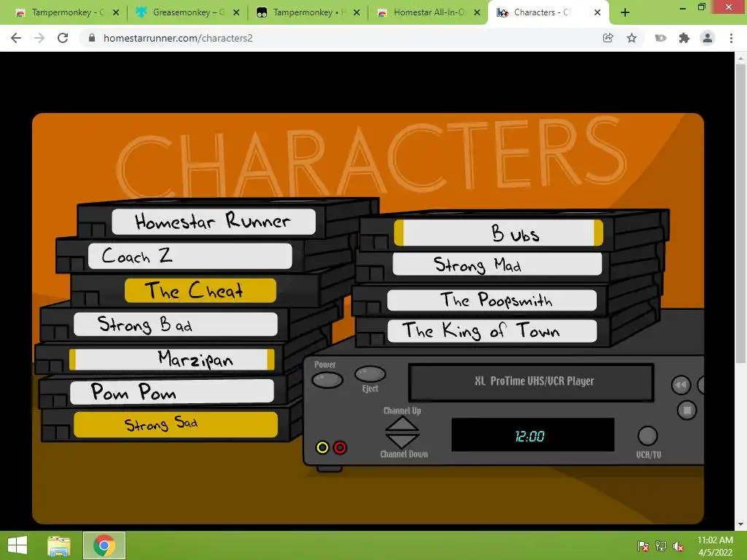Pick the Coach Z VHS tape
The width and height of the screenshot is (747, 560).
point(190,256)
